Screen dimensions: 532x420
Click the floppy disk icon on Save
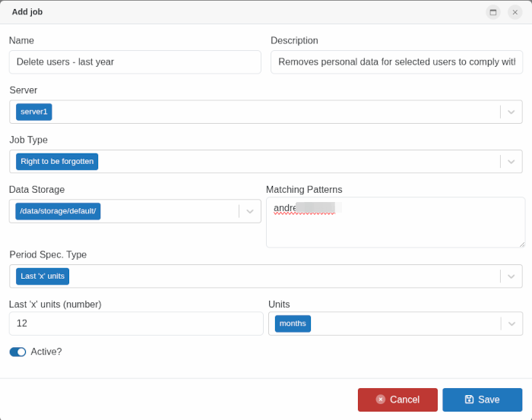469,399
